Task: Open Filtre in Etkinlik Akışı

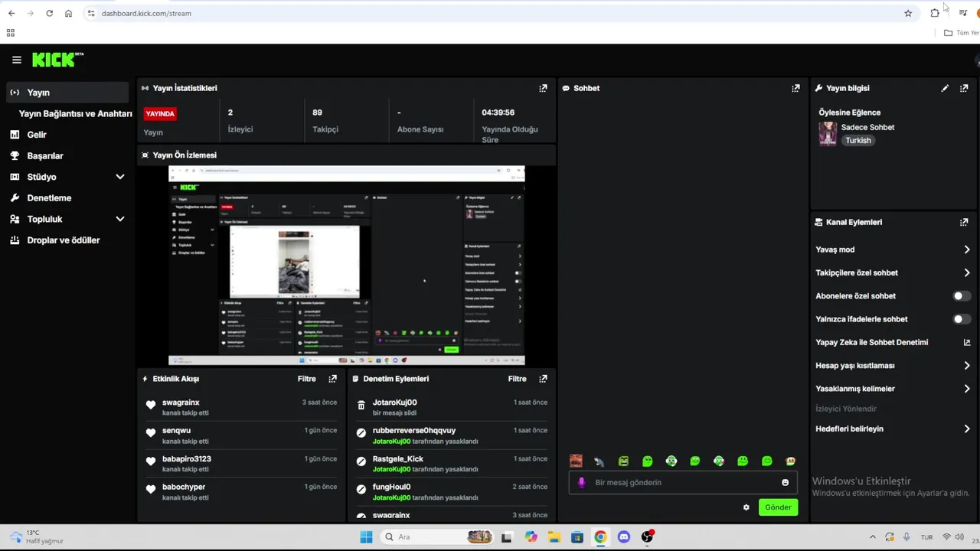Action: click(306, 379)
